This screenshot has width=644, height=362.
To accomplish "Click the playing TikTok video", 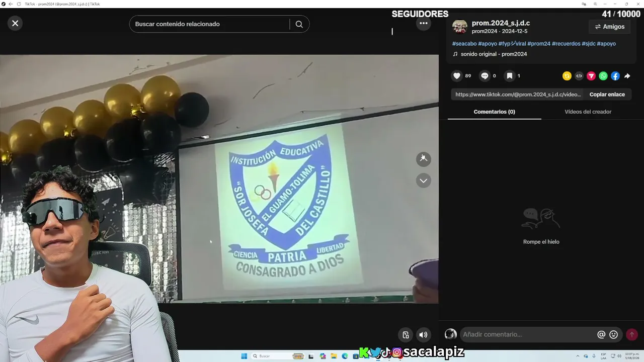I will [219, 178].
